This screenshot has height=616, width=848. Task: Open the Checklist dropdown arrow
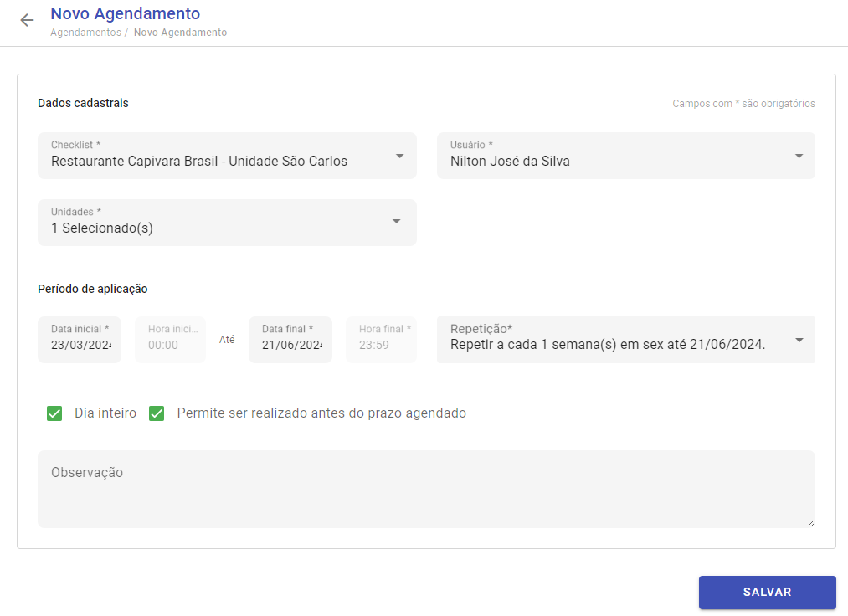coord(399,156)
